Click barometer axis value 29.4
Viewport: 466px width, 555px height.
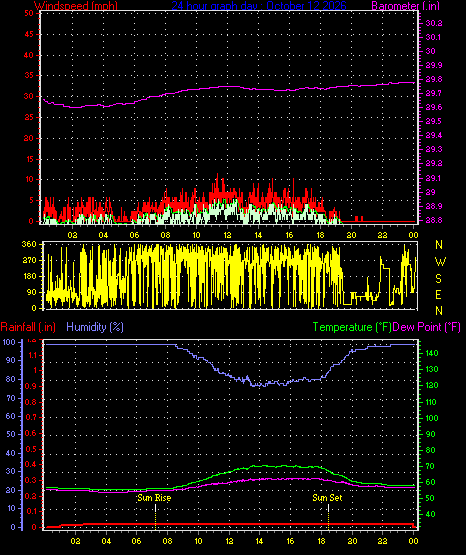[x=433, y=135]
